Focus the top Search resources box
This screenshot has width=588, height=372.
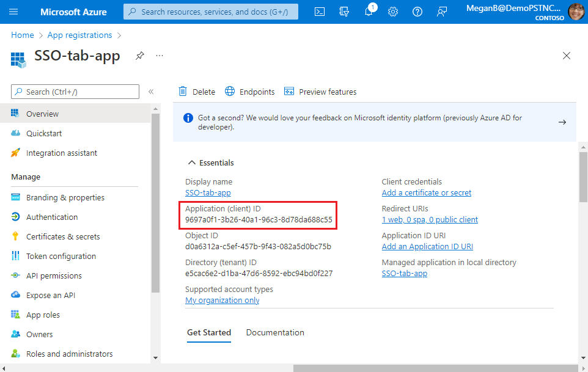(x=211, y=12)
